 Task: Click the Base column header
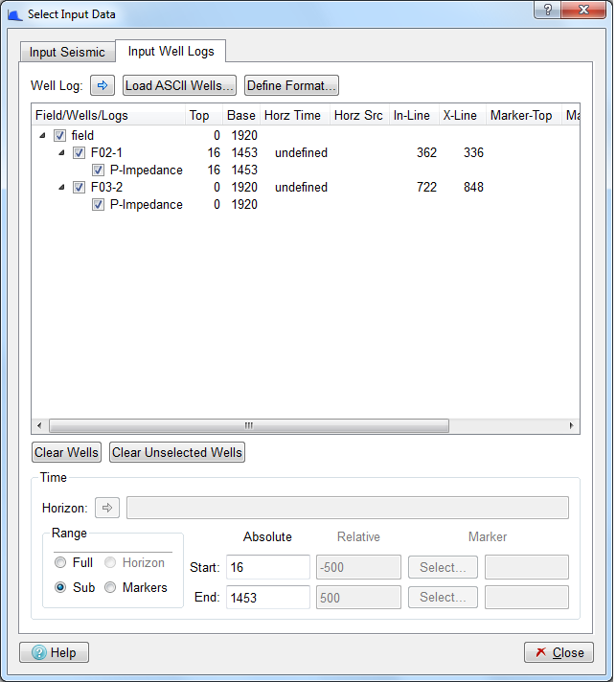(241, 115)
